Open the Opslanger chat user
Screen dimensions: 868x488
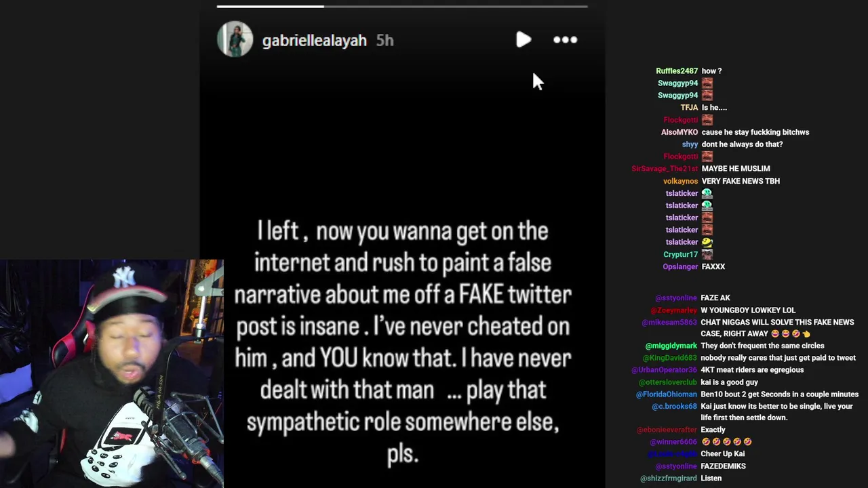pos(680,266)
